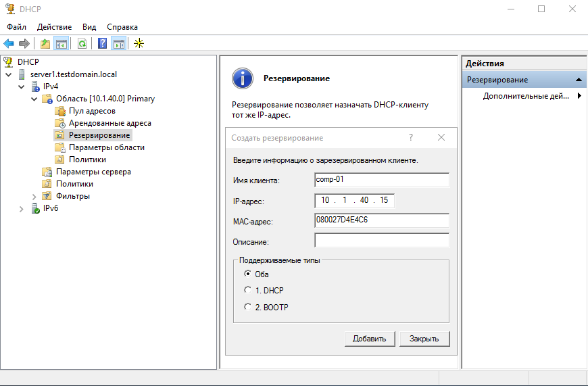The image size is (588, 386).
Task: Click the question mark help in the dialog title bar
Action: (x=410, y=137)
